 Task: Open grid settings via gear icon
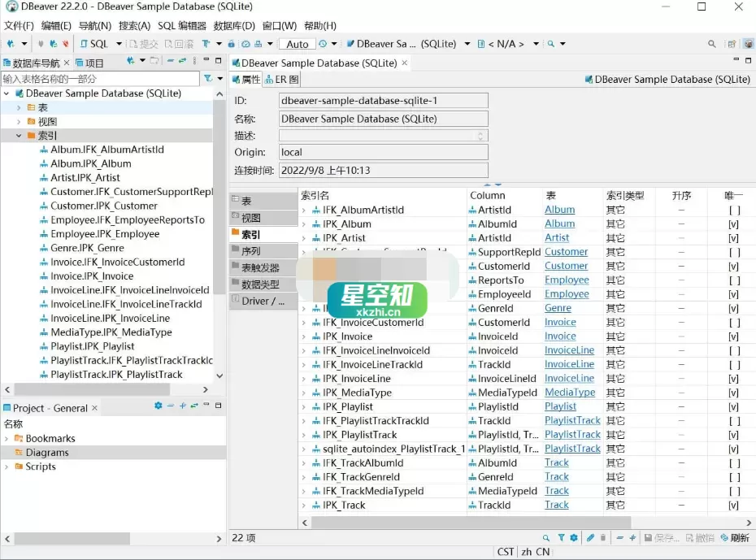[571, 537]
